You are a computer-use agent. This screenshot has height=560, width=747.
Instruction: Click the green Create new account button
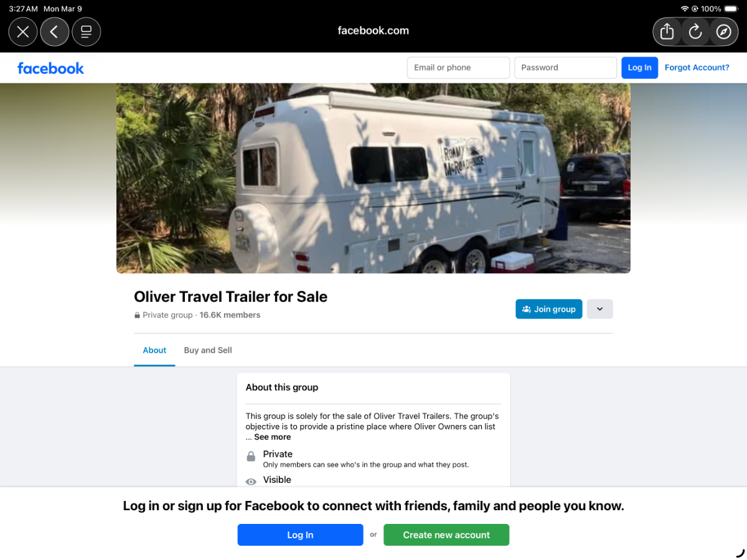(446, 535)
